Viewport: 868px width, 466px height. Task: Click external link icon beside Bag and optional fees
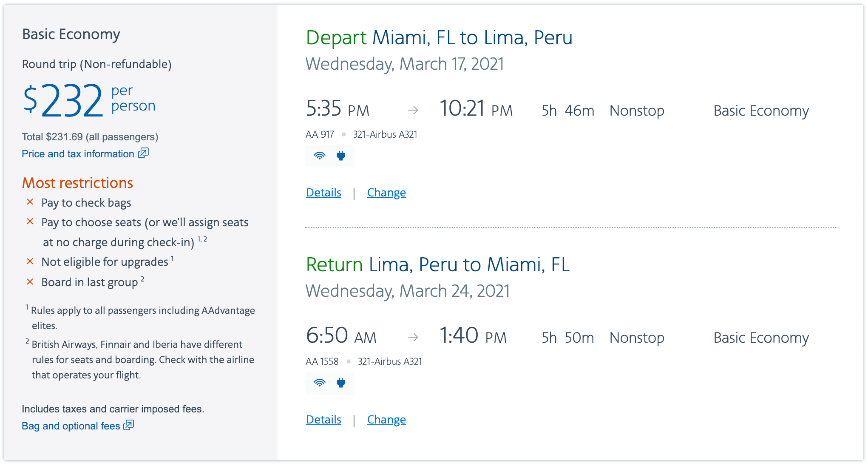tap(129, 425)
